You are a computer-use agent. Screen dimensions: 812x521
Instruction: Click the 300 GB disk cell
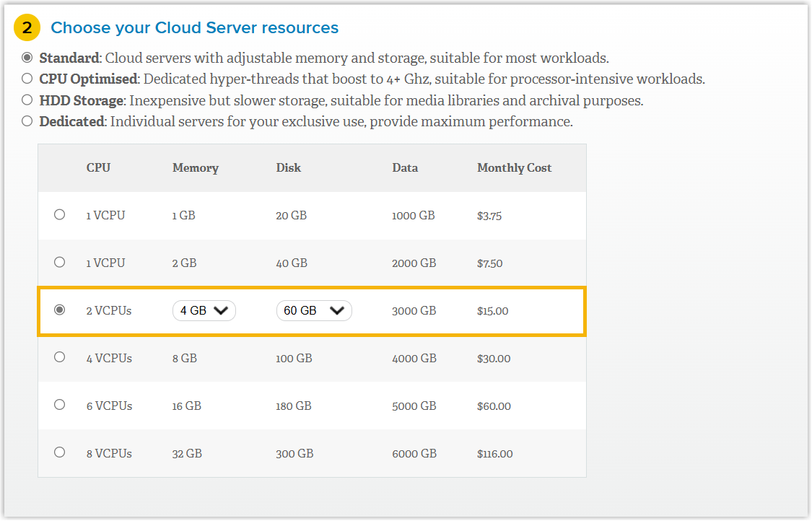click(x=294, y=454)
